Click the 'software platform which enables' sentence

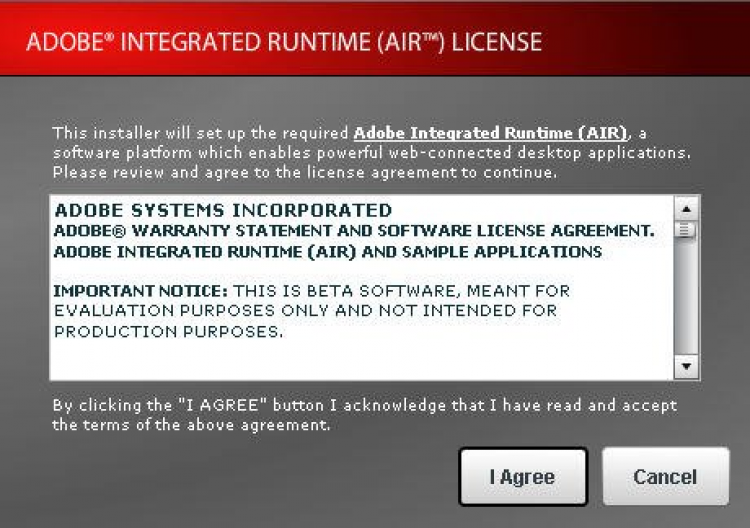(372, 153)
